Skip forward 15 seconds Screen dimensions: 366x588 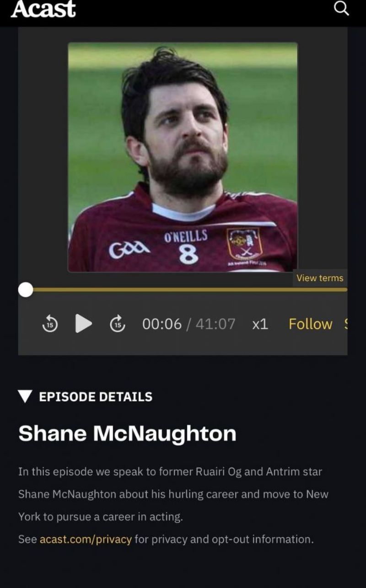click(x=118, y=324)
